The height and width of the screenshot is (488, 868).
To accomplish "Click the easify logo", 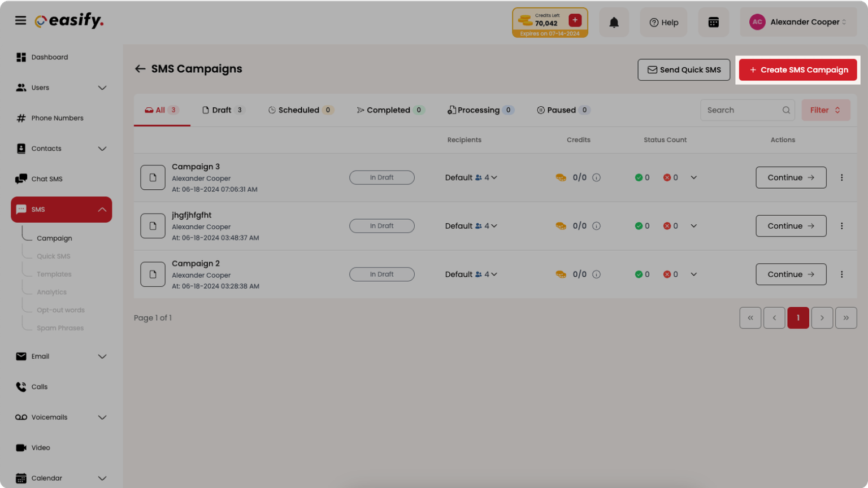I will point(69,21).
